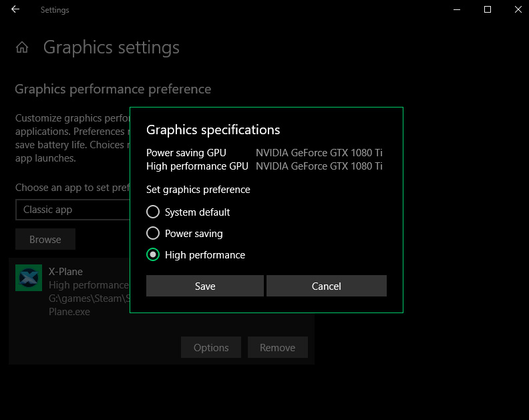Choose the Power saving radio option
Viewport: 529px width, 420px height.
coord(153,234)
